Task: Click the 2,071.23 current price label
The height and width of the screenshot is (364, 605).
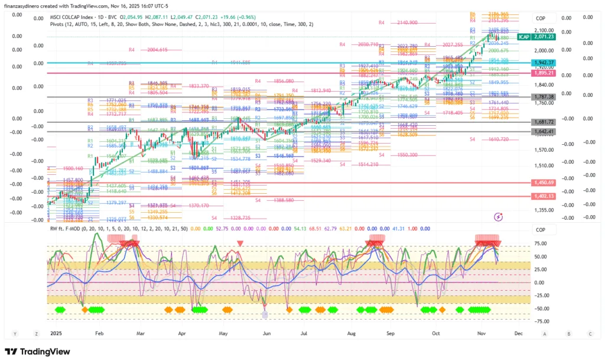Action: coord(543,37)
